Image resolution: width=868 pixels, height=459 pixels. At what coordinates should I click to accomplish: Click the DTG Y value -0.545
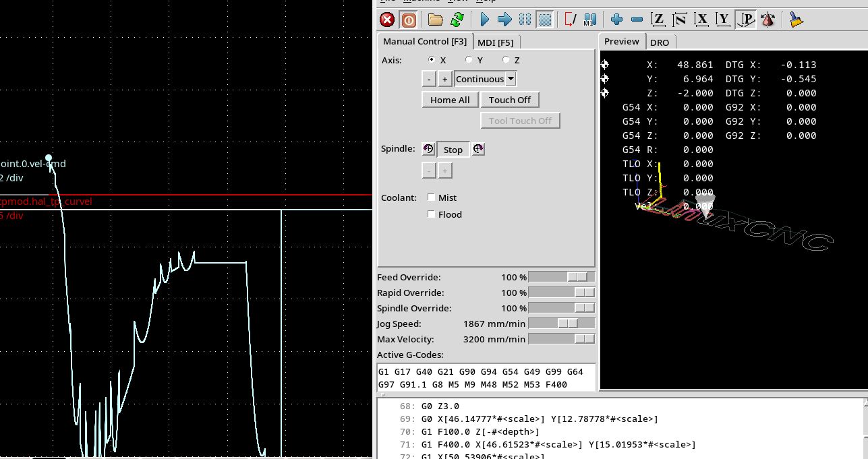pyautogui.click(x=799, y=79)
